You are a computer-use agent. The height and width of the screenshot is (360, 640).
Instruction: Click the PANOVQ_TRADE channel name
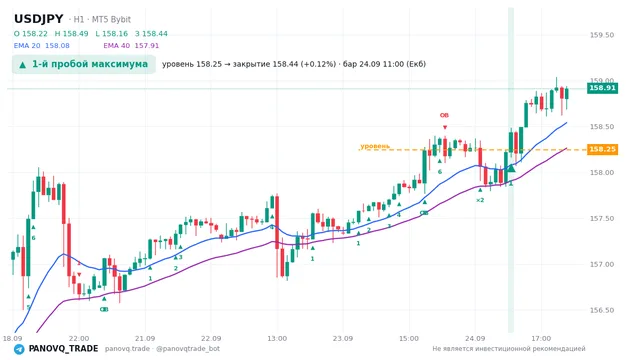pos(63,349)
